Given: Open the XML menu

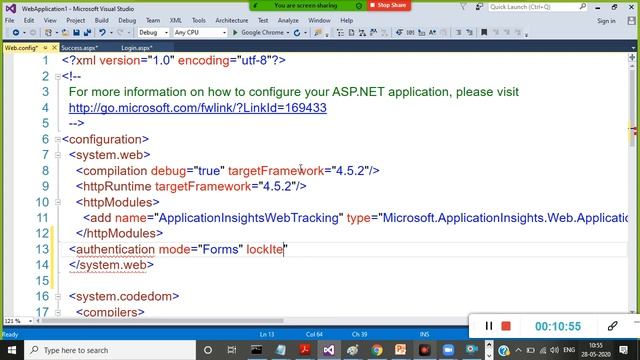Looking at the screenshot, I should (x=176, y=20).
